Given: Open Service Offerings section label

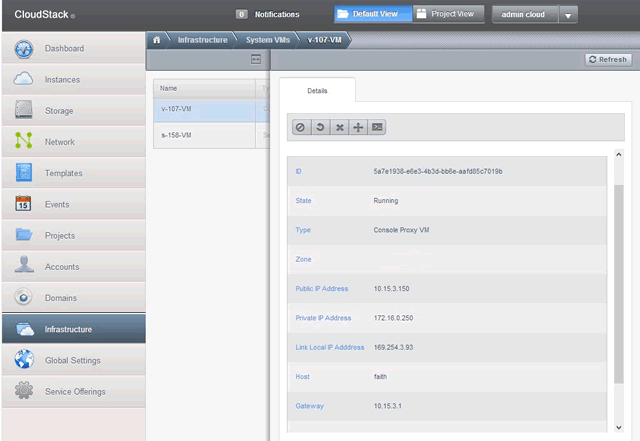Looking at the screenshot, I should click(x=75, y=392).
